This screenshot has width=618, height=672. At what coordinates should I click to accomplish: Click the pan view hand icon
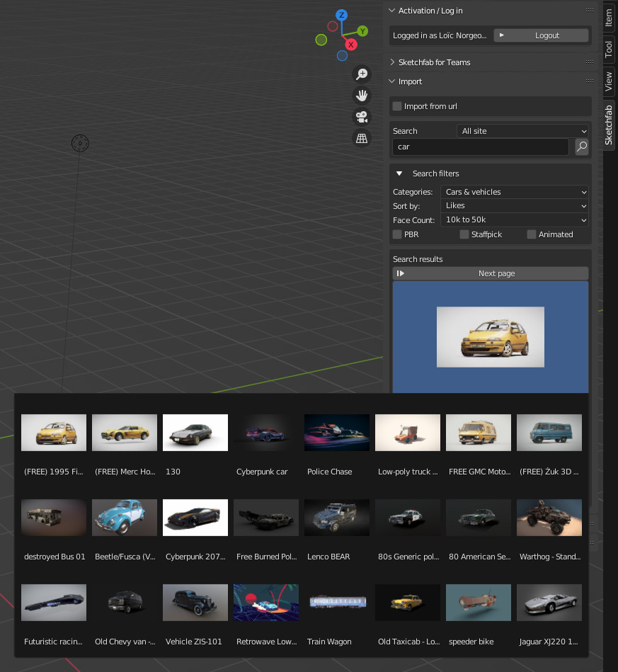pos(362,96)
